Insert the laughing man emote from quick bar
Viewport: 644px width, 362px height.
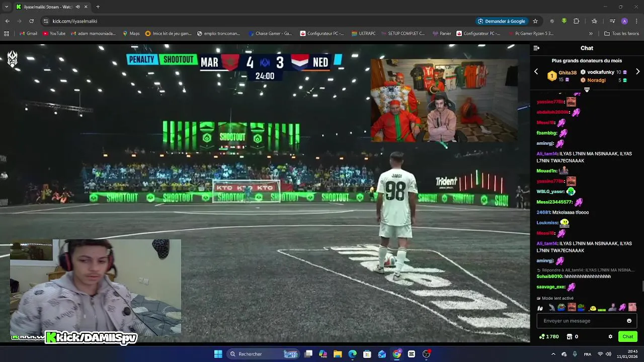pos(572,307)
